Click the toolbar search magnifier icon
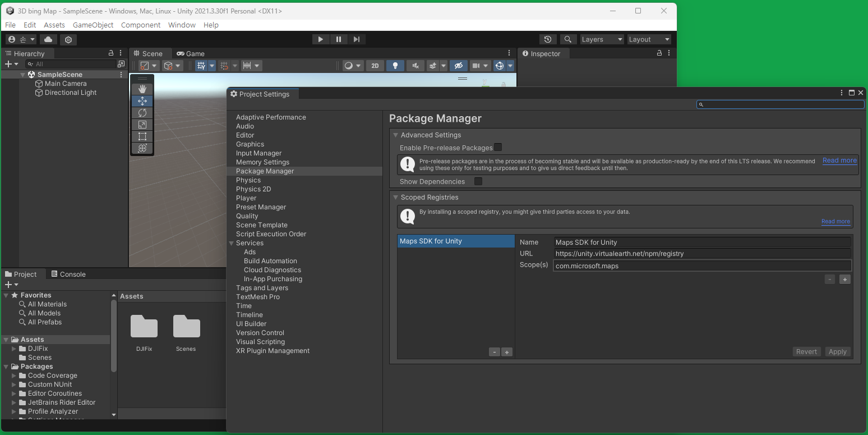 point(568,39)
